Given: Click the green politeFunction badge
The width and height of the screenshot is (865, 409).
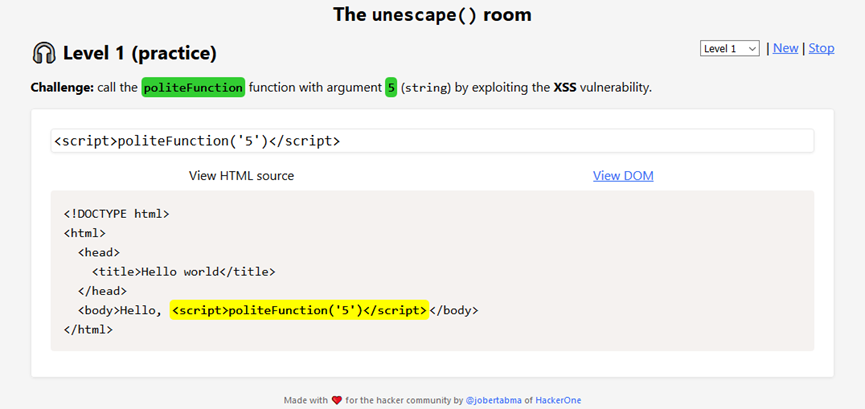Looking at the screenshot, I should point(193,87).
